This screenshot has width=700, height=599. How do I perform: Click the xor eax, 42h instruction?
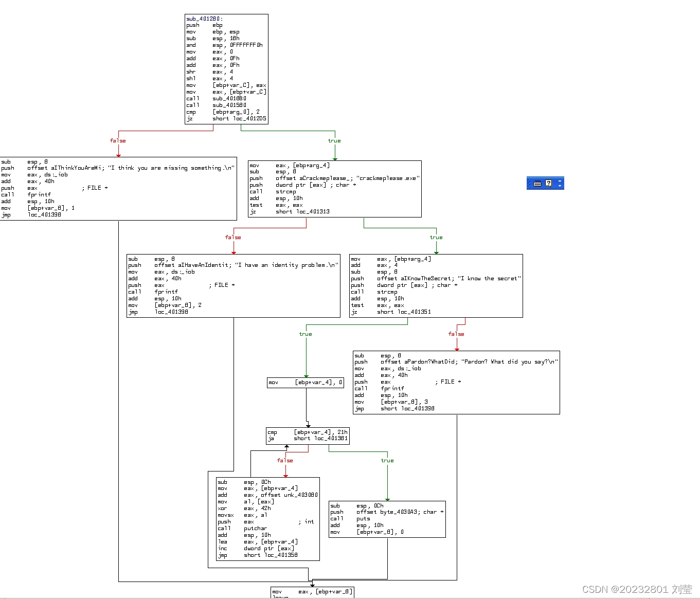coord(244,508)
